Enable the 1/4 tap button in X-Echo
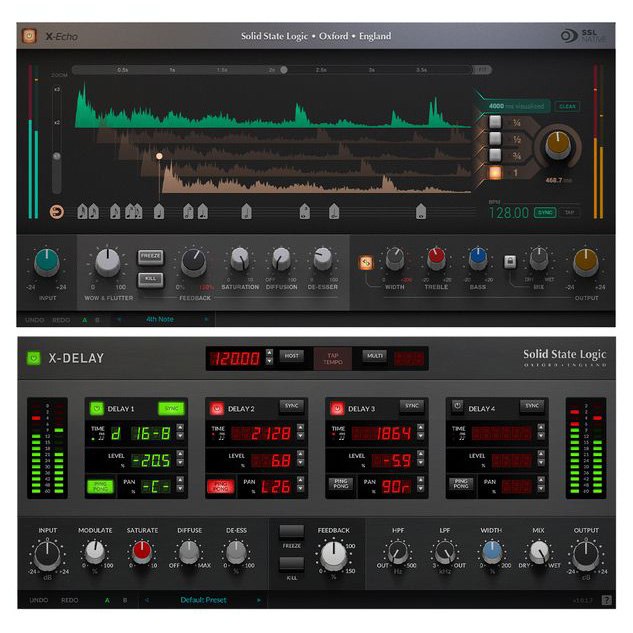The height and width of the screenshot is (633, 633). (495, 122)
